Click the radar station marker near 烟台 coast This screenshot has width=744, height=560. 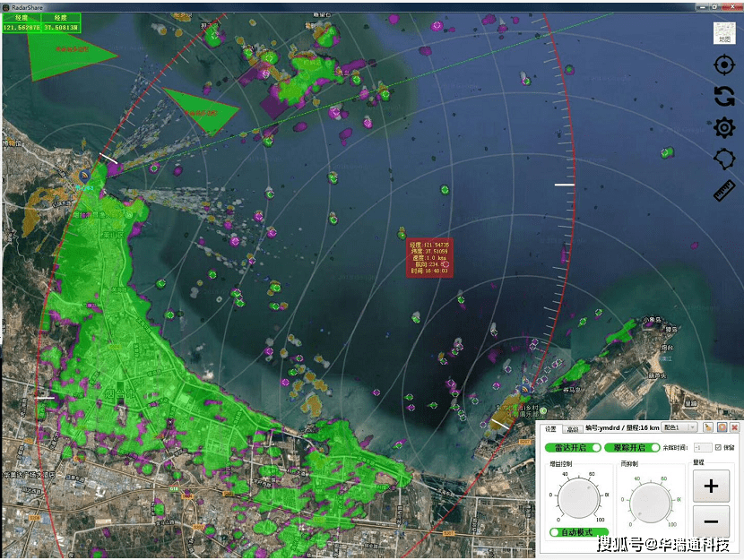tap(85, 177)
